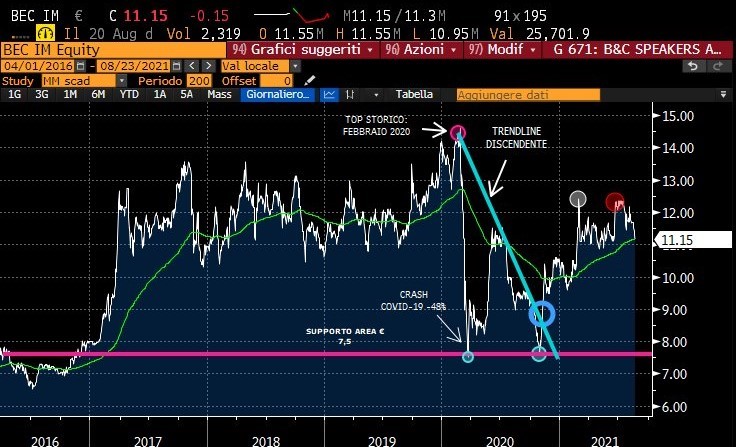Switch to Tabella view

pos(414,94)
